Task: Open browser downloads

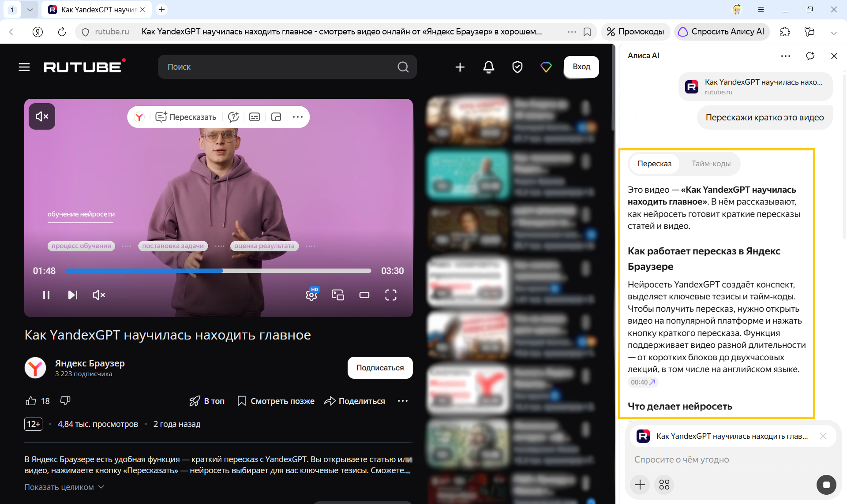Action: [x=834, y=32]
